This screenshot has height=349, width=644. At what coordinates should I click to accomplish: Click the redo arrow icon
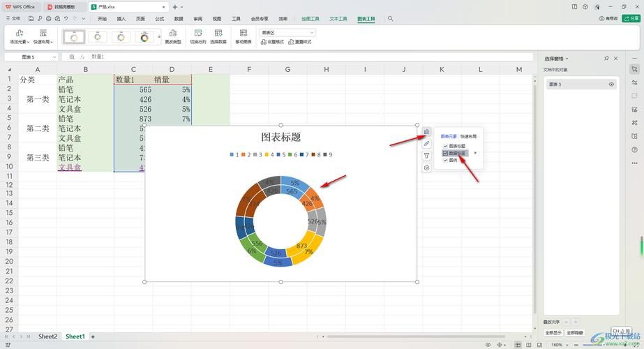[x=75, y=19]
